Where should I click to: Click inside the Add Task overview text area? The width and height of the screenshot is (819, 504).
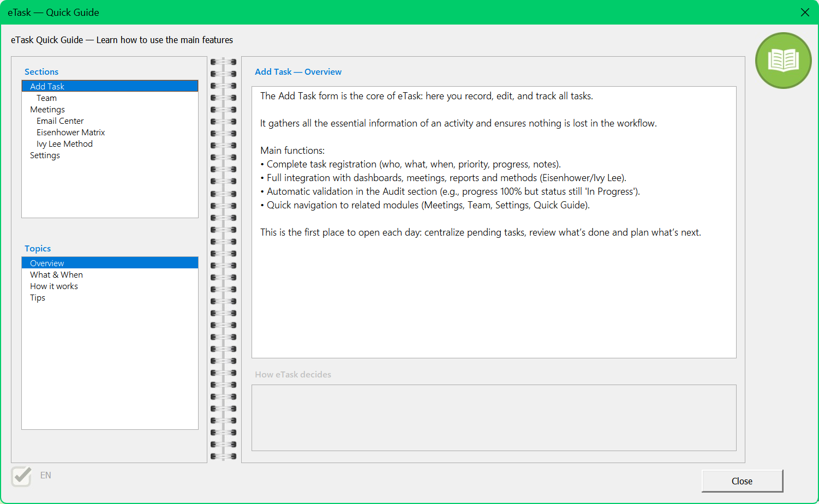(x=493, y=295)
